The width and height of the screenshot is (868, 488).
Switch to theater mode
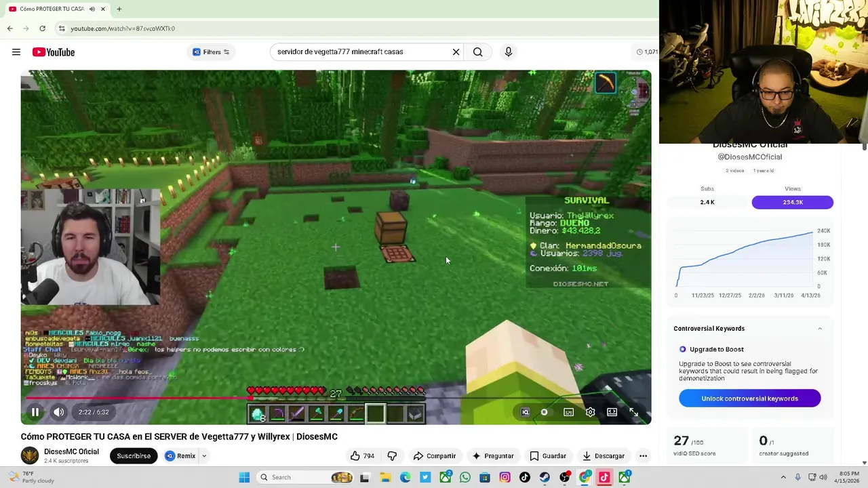coord(612,412)
